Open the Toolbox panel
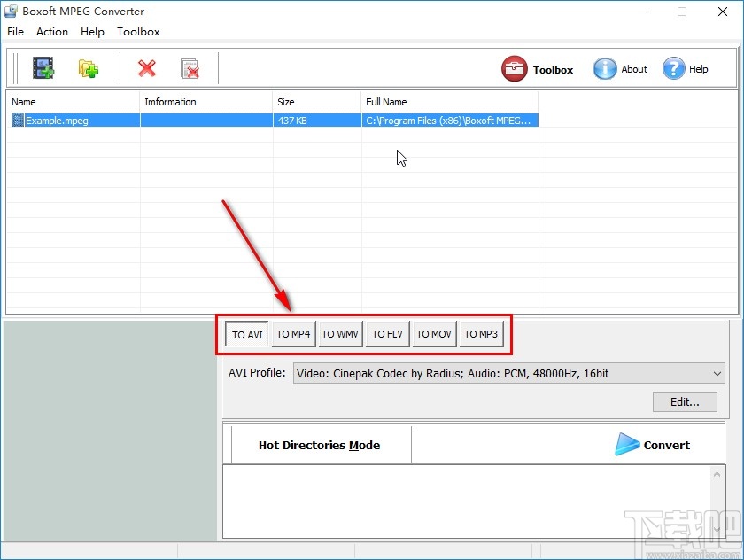 pyautogui.click(x=539, y=69)
